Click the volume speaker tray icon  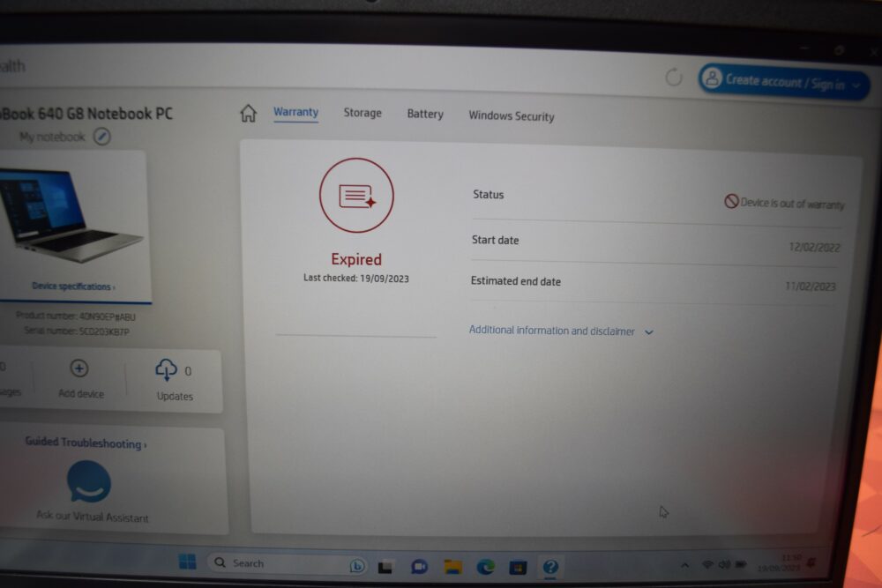click(724, 564)
